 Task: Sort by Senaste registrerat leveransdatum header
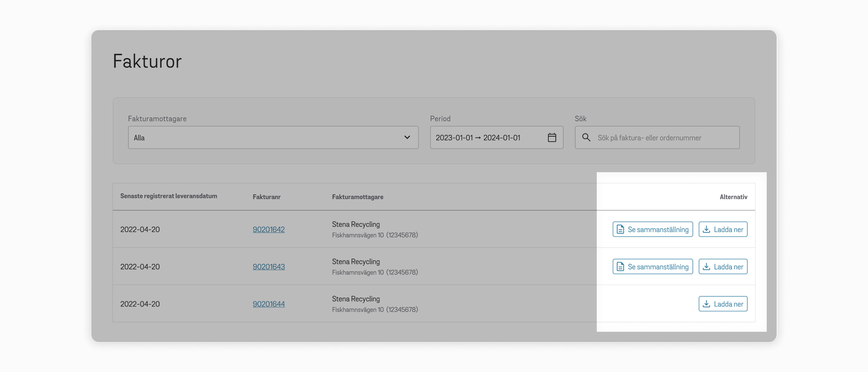[x=168, y=196]
